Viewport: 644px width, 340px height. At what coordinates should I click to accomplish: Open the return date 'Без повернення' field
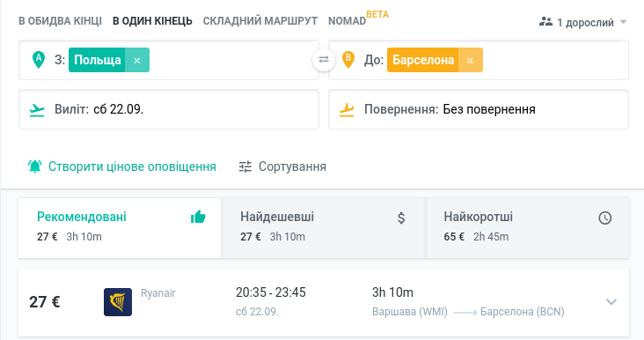click(x=479, y=109)
